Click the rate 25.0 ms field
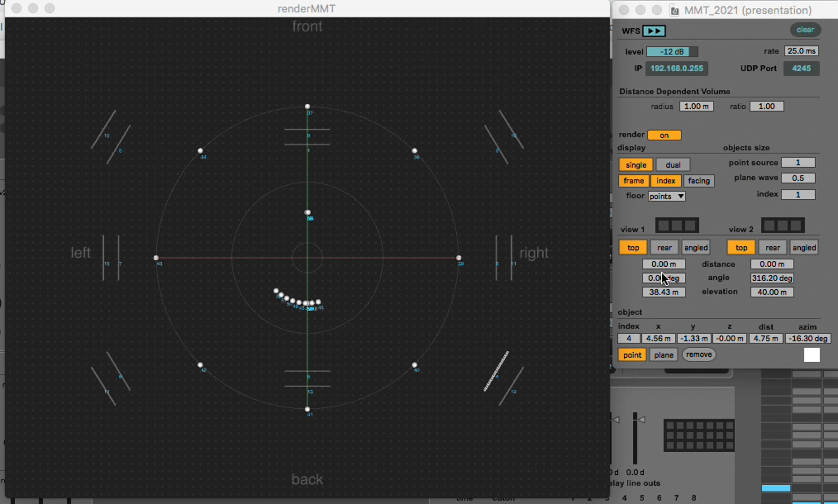This screenshot has height=504, width=838. pyautogui.click(x=801, y=51)
